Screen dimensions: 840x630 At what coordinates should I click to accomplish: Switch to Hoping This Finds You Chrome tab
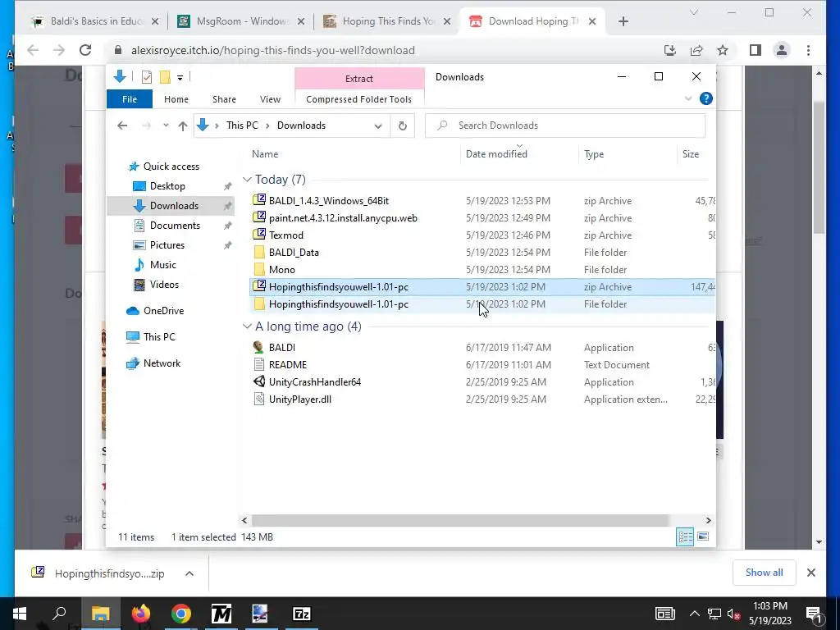point(388,21)
